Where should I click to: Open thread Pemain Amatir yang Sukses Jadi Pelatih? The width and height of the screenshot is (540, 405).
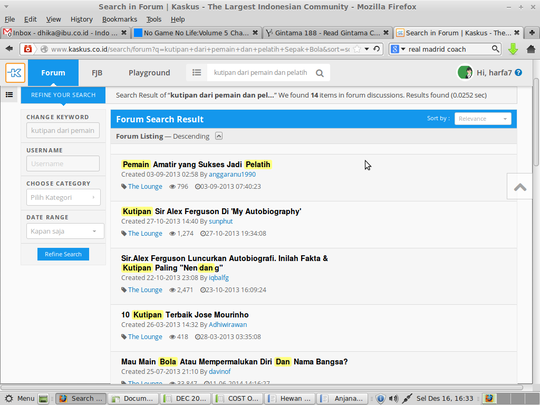point(196,164)
